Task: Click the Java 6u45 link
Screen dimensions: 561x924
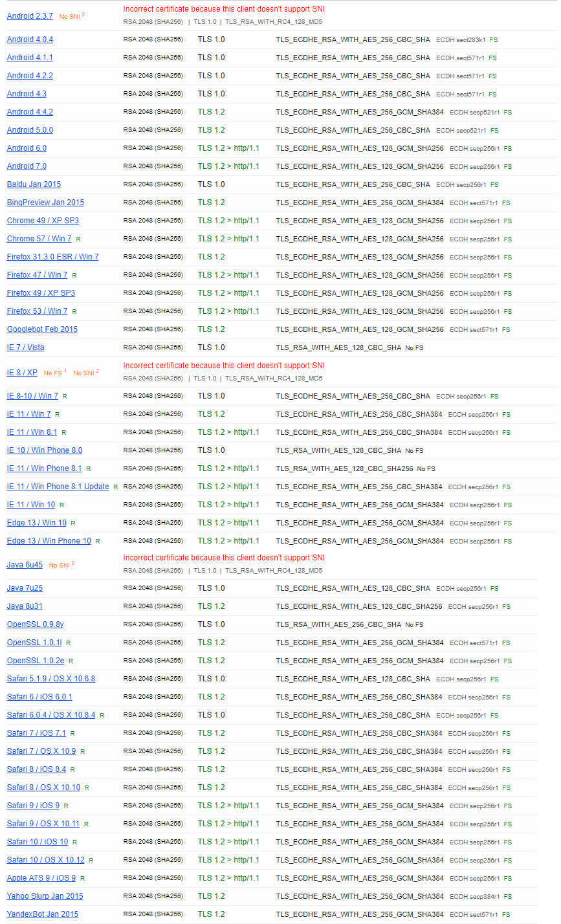Action: coord(25,565)
